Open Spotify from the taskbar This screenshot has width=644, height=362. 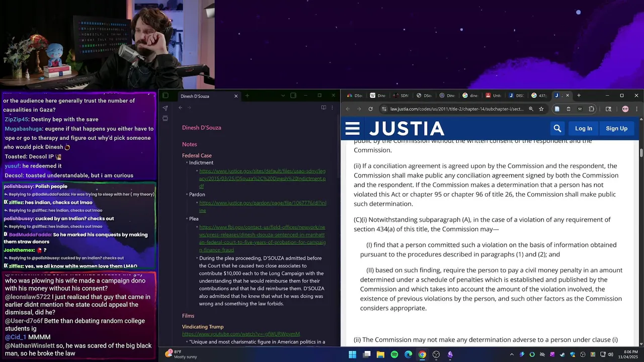(394, 354)
